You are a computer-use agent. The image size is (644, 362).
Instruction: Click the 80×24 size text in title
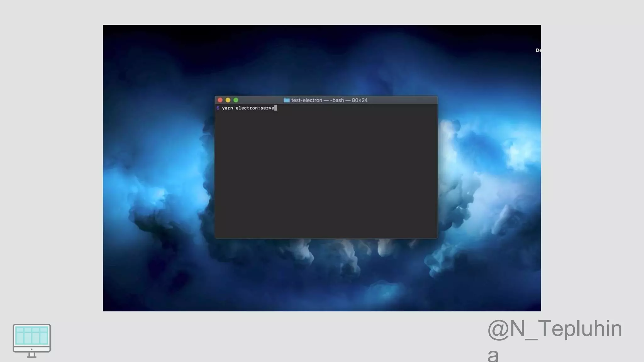[360, 100]
